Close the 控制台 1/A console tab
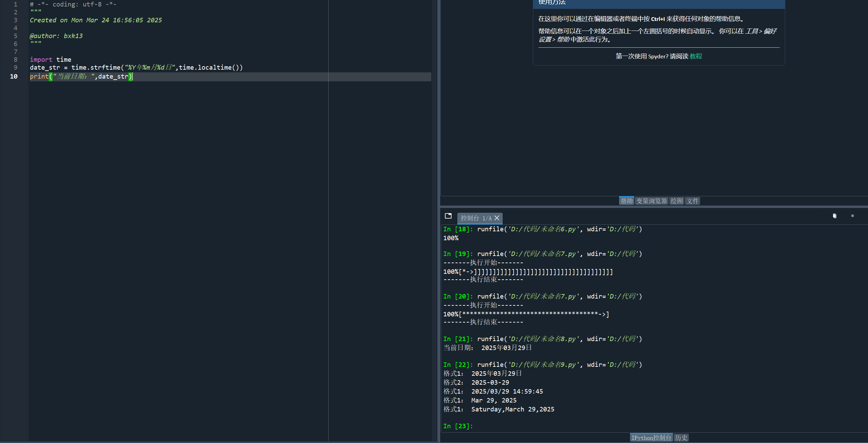The height and width of the screenshot is (443, 868). (497, 218)
